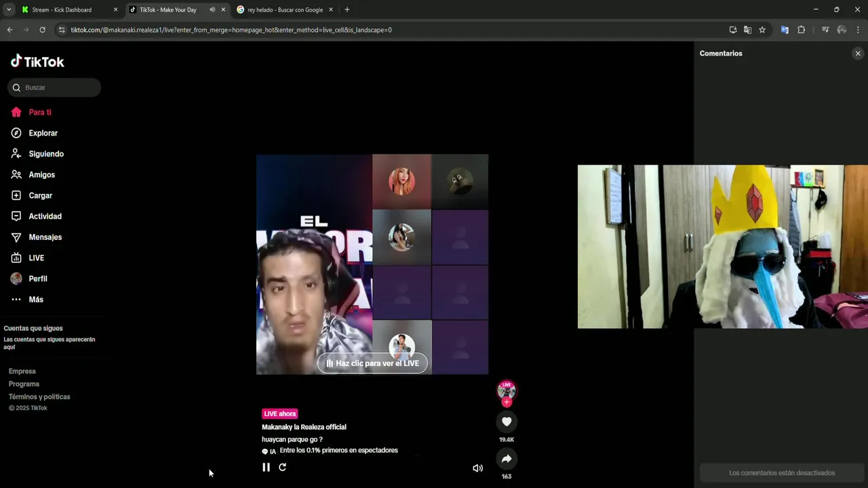Open Términos y políticas link
The width and height of the screenshot is (868, 488).
click(x=39, y=397)
